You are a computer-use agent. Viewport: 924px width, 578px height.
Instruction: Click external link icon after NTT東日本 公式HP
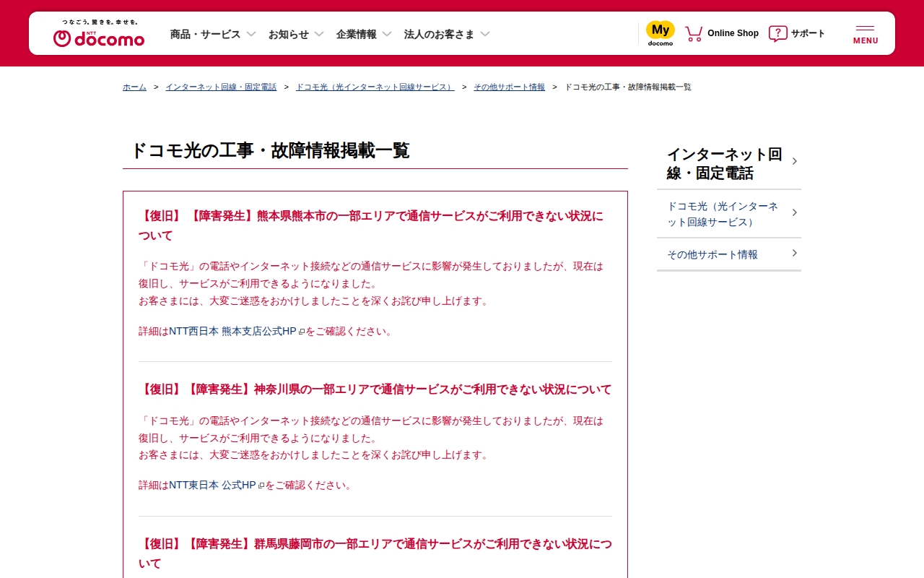[261, 486]
